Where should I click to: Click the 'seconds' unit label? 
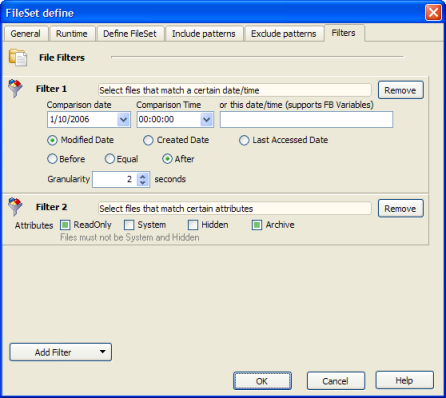tap(170, 179)
